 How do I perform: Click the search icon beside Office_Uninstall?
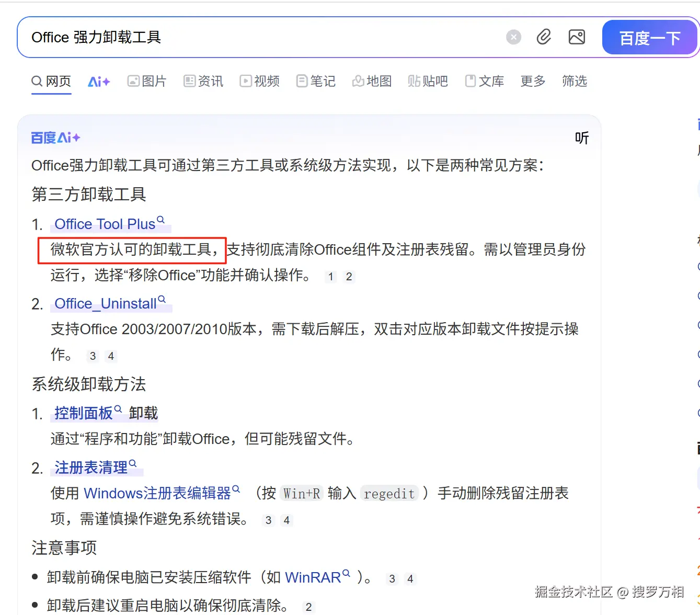point(162,300)
